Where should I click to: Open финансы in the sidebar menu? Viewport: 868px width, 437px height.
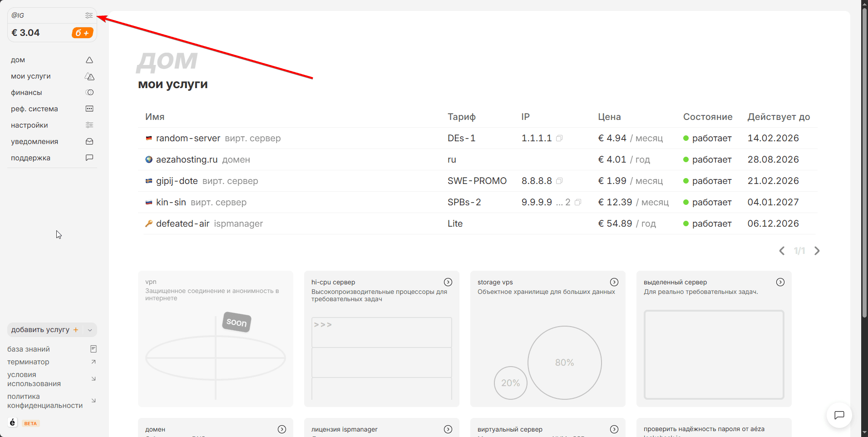point(26,93)
